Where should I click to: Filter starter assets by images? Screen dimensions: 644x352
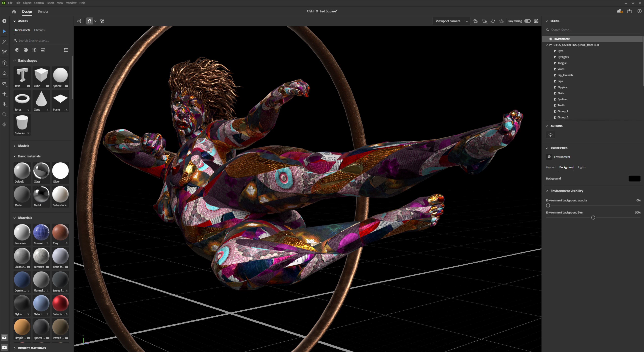pyautogui.click(x=43, y=50)
